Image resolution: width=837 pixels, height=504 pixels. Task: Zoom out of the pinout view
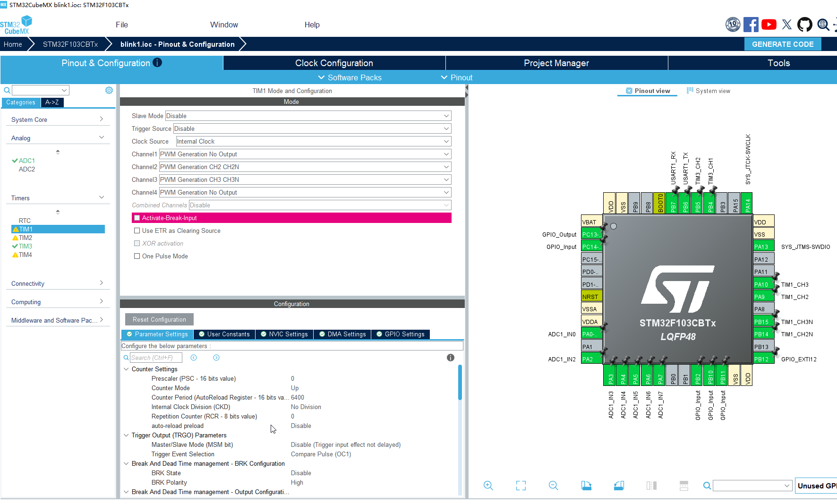554,486
